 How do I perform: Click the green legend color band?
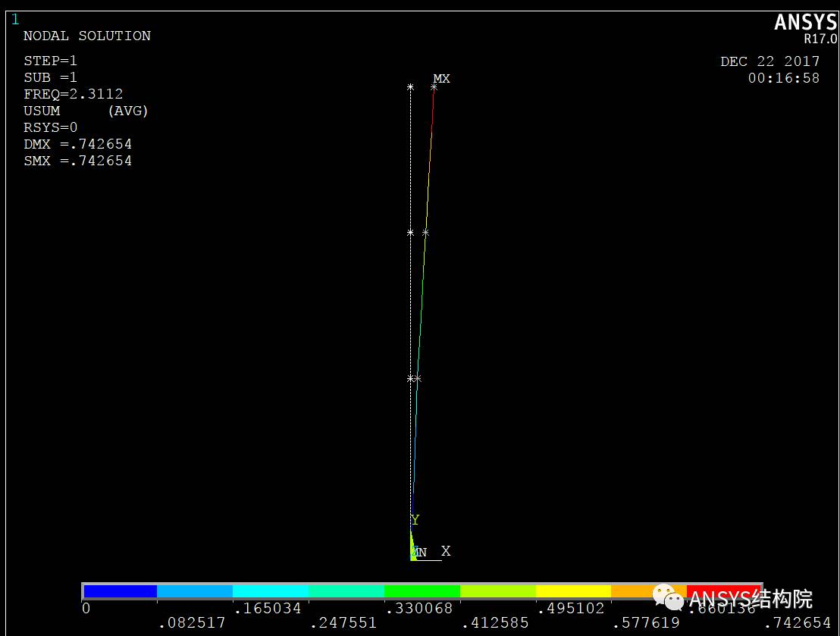(422, 591)
